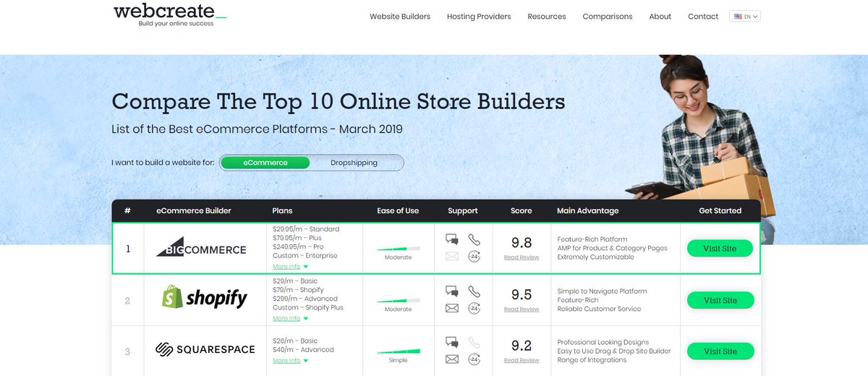Viewport: 868px width, 376px height.
Task: Click Squarespace Simple ease-of-use bar
Action: click(x=398, y=352)
